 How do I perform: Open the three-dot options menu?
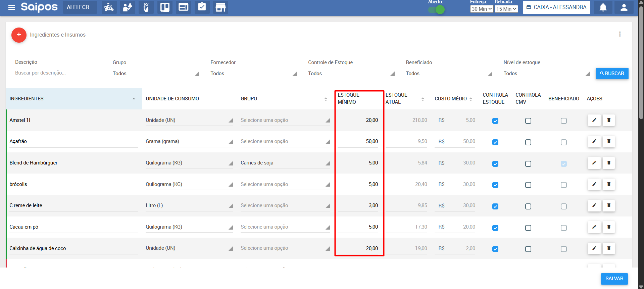click(x=620, y=34)
